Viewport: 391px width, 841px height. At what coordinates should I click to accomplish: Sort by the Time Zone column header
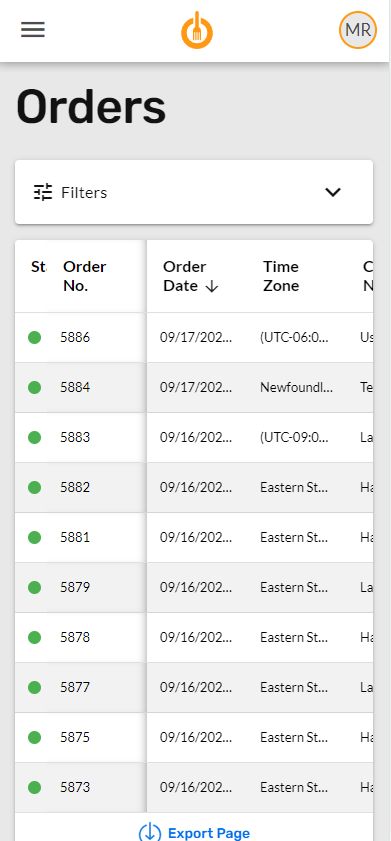[x=281, y=276]
